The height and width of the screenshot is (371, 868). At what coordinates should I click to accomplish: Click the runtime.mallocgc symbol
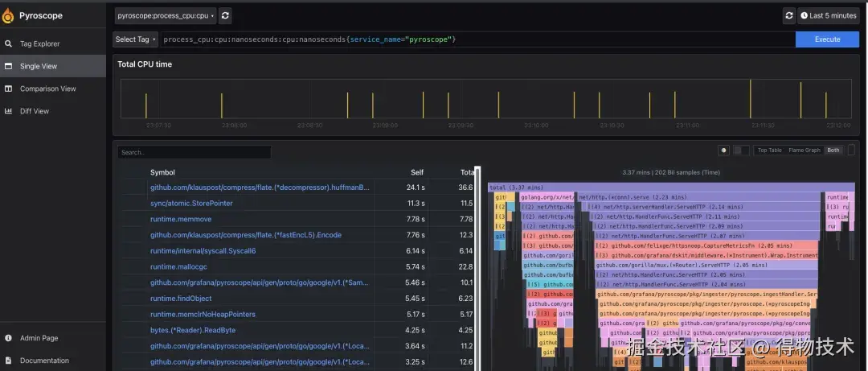178,266
